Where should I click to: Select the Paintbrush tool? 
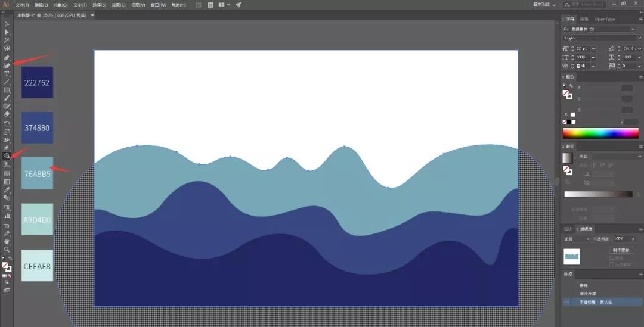[x=7, y=98]
